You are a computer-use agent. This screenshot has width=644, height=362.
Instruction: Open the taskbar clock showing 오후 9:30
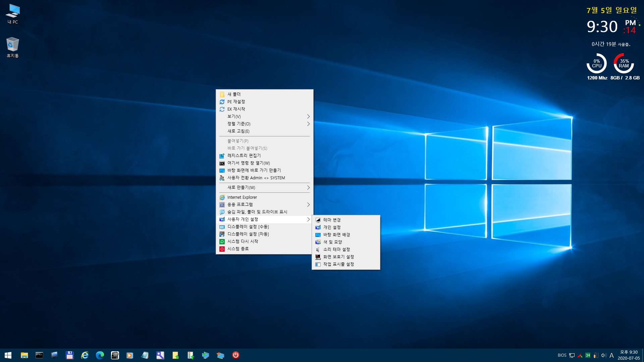[629, 355]
